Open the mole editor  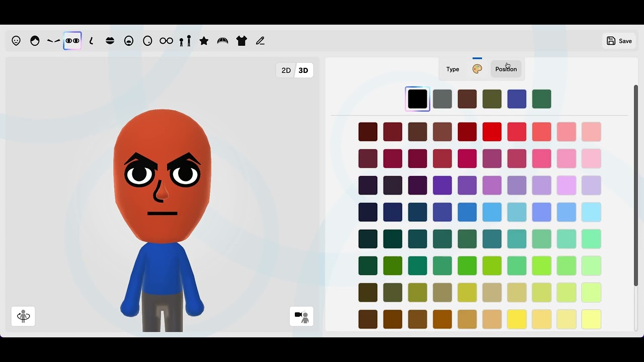pos(147,41)
